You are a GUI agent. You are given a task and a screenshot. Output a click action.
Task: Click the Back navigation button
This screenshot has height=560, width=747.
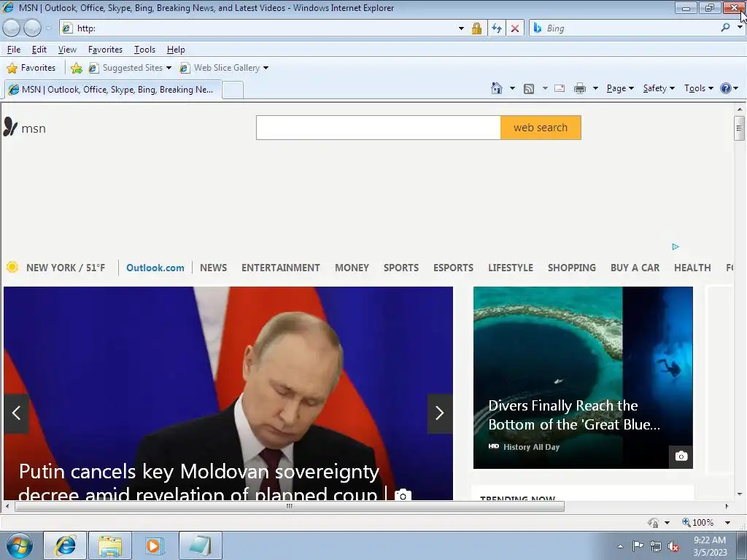point(12,28)
